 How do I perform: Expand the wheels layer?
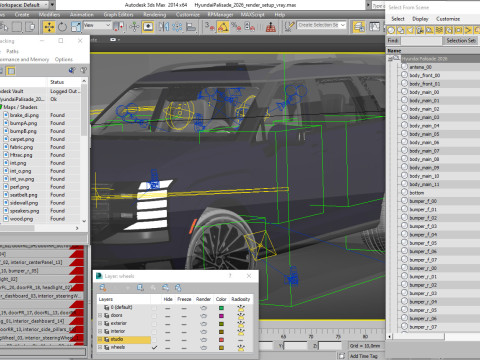[x=100, y=347]
